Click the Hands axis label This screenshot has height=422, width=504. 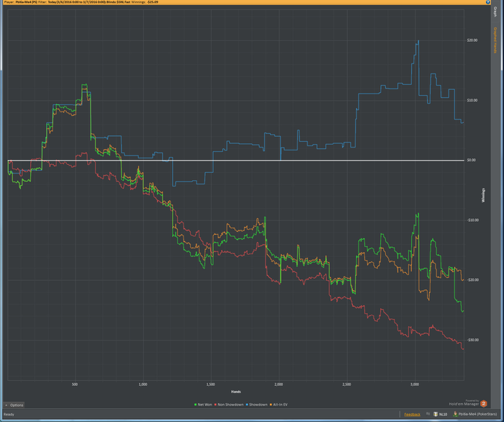tap(236, 392)
